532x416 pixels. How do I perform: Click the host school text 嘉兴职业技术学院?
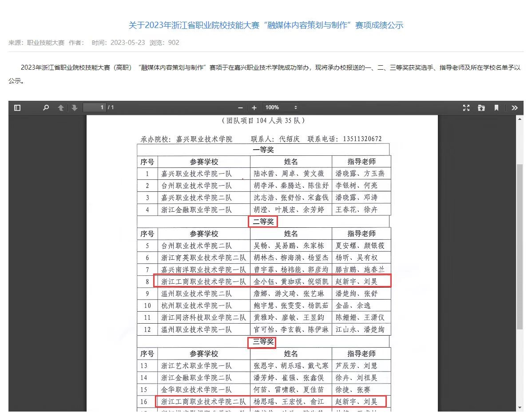[x=204, y=139]
